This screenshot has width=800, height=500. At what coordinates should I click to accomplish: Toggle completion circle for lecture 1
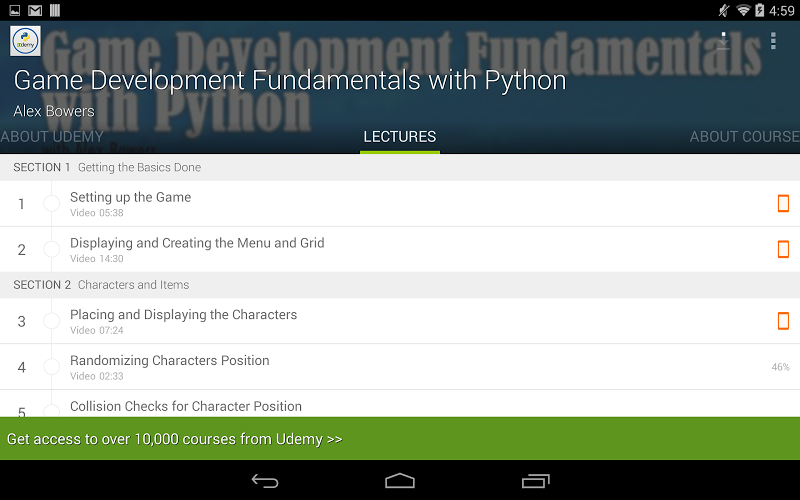52,203
